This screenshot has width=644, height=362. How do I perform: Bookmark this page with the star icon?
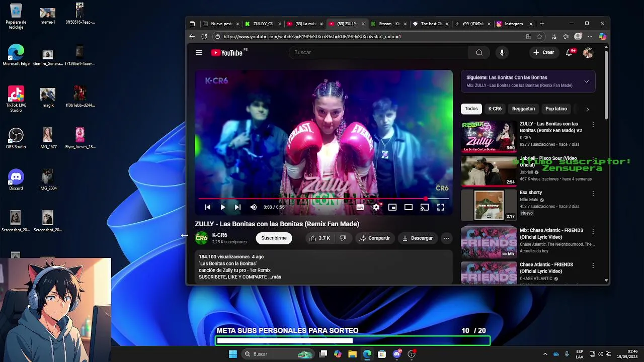[539, 36]
